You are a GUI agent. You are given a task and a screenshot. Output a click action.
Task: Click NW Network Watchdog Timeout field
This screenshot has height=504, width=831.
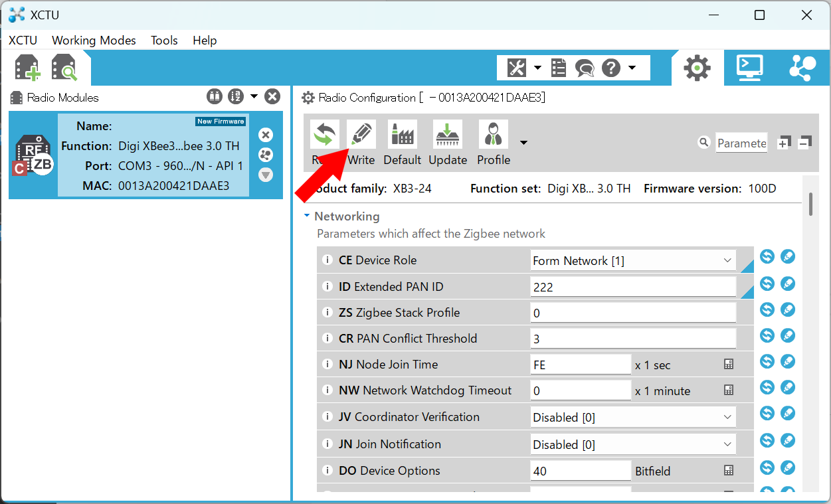581,390
